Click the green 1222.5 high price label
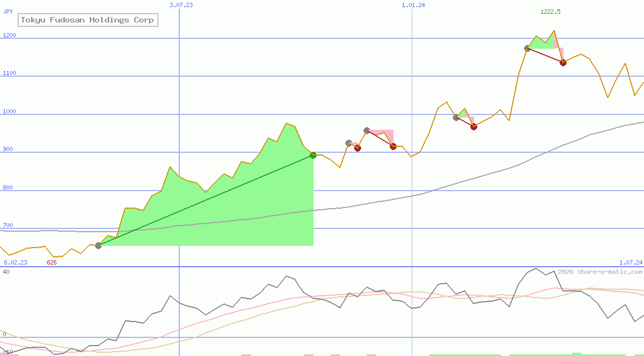The image size is (644, 356). (x=549, y=11)
